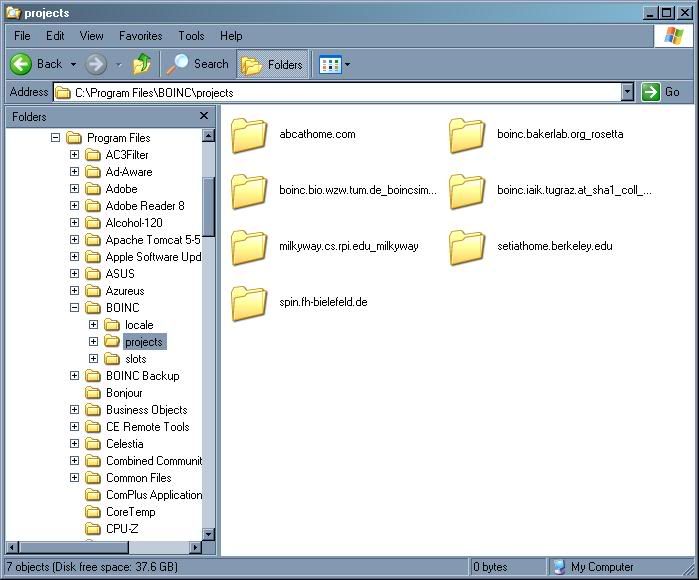The height and width of the screenshot is (580, 699).
Task: Select Apache Tomcat 5-5 folder
Action: tap(153, 240)
